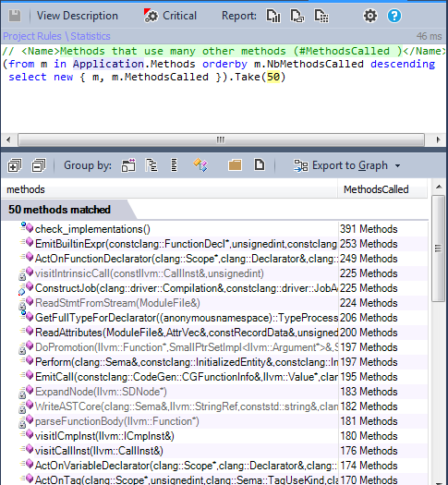
Task: Open query options gear icon
Action: tap(370, 16)
